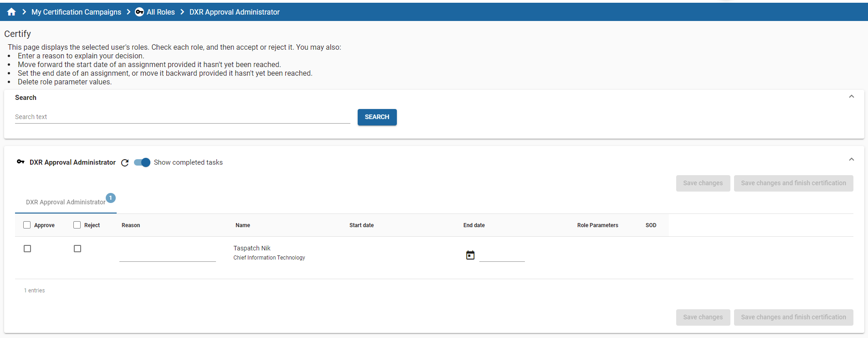This screenshot has height=338, width=868.
Task: Open All Roles breadcrumb link
Action: click(x=160, y=12)
